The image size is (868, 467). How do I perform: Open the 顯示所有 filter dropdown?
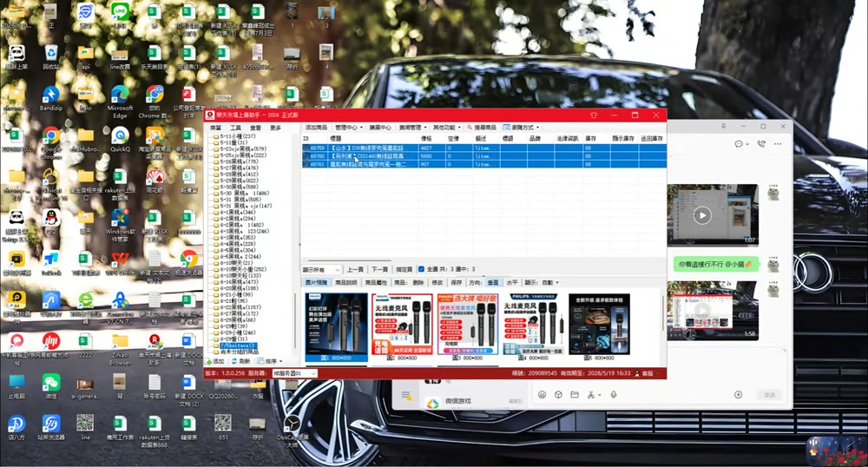321,269
